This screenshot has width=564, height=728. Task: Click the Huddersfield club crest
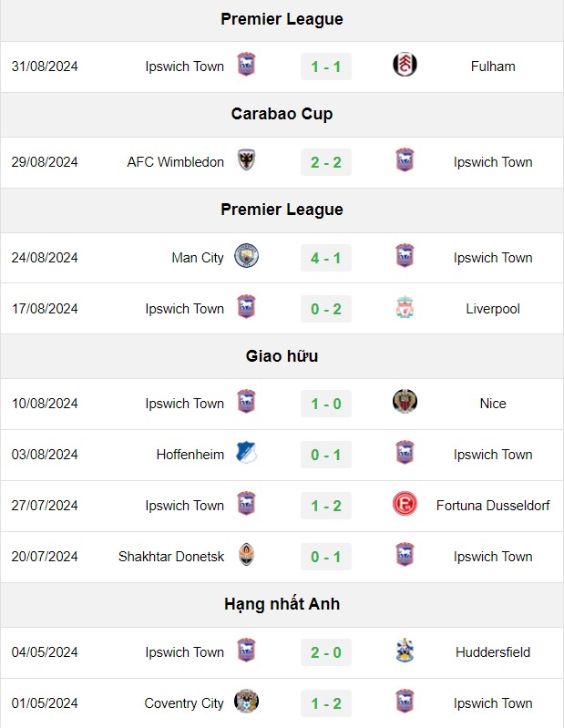click(405, 651)
